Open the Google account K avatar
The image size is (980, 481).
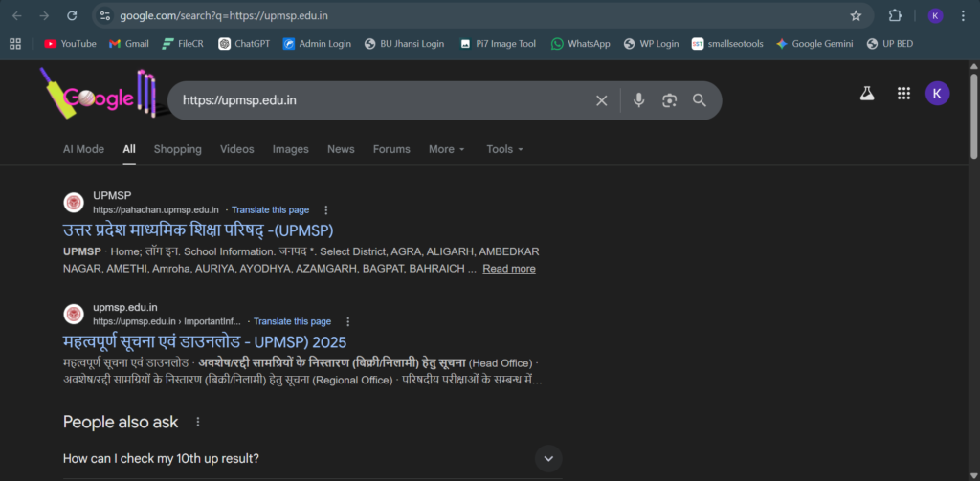[937, 94]
